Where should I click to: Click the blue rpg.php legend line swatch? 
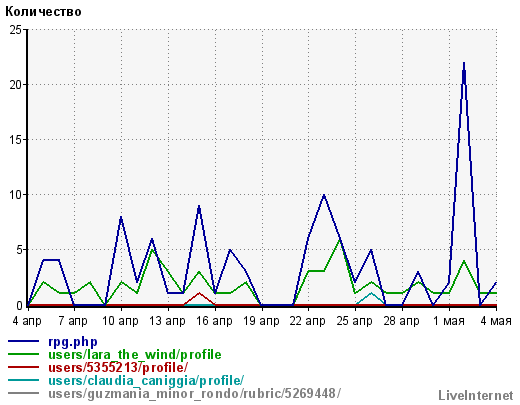click(x=23, y=341)
